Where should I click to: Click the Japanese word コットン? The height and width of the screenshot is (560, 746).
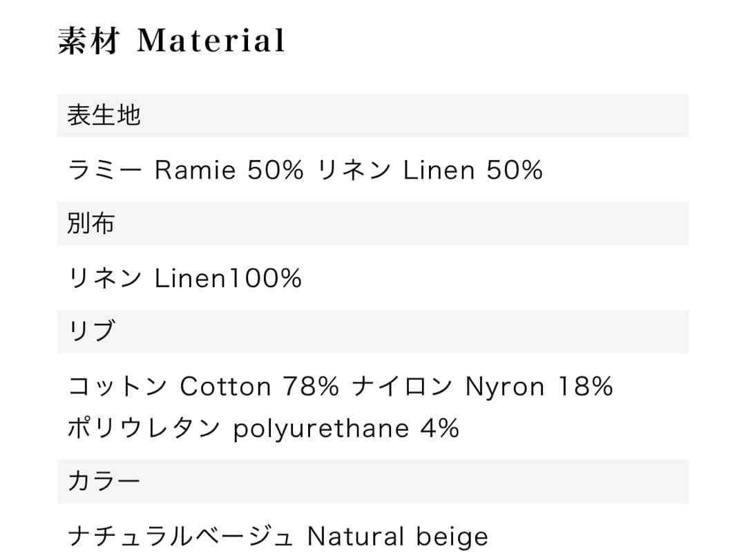(117, 386)
